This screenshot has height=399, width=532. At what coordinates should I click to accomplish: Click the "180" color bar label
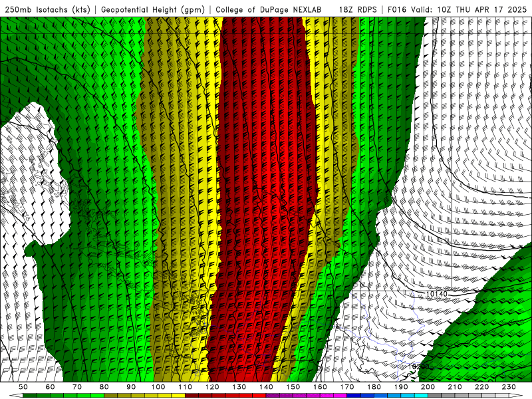pos(374,387)
